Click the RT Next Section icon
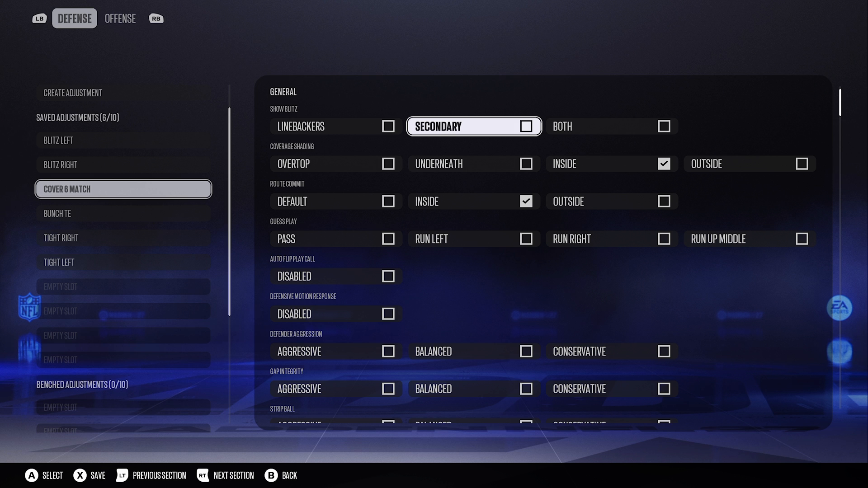868x488 pixels. click(203, 475)
